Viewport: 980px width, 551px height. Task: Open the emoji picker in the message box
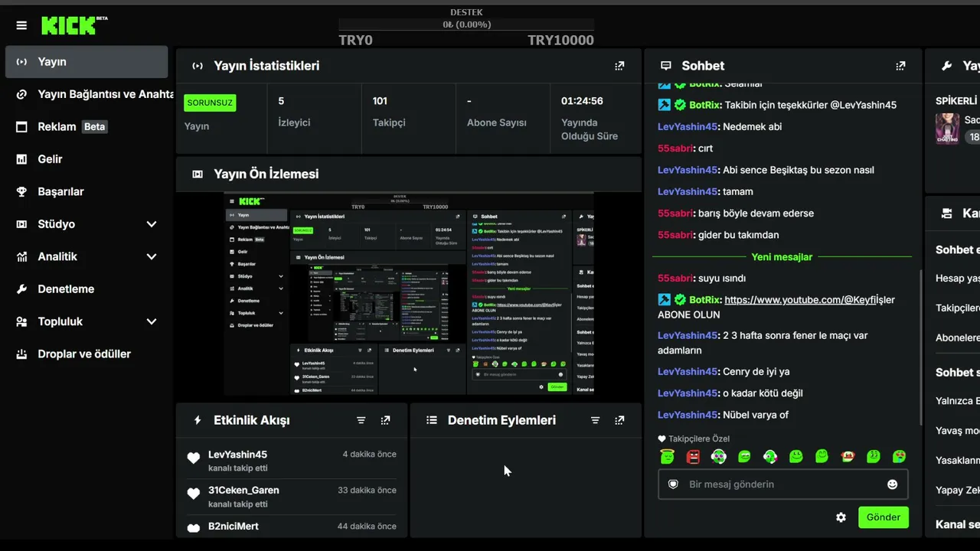892,484
